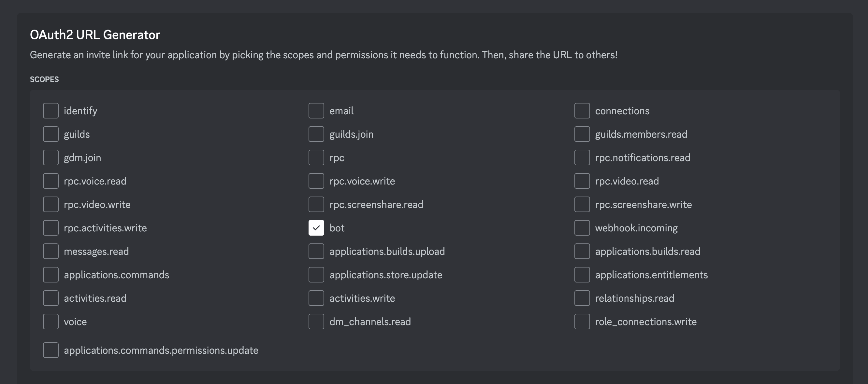Enable applications.commands.permissions.update checkbox
868x384 pixels.
point(51,350)
